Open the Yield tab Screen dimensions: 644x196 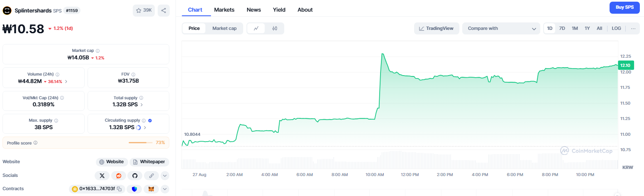coord(279,10)
